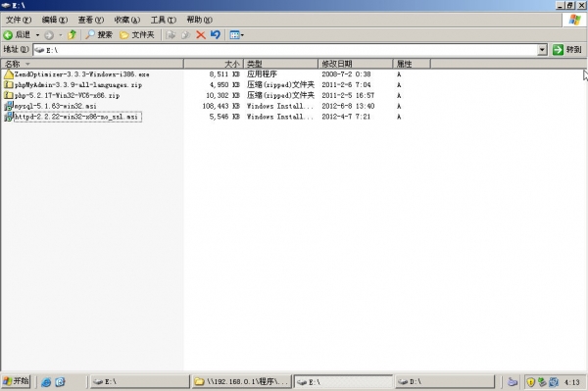
Task: Click the red Delete X icon
Action: click(201, 35)
